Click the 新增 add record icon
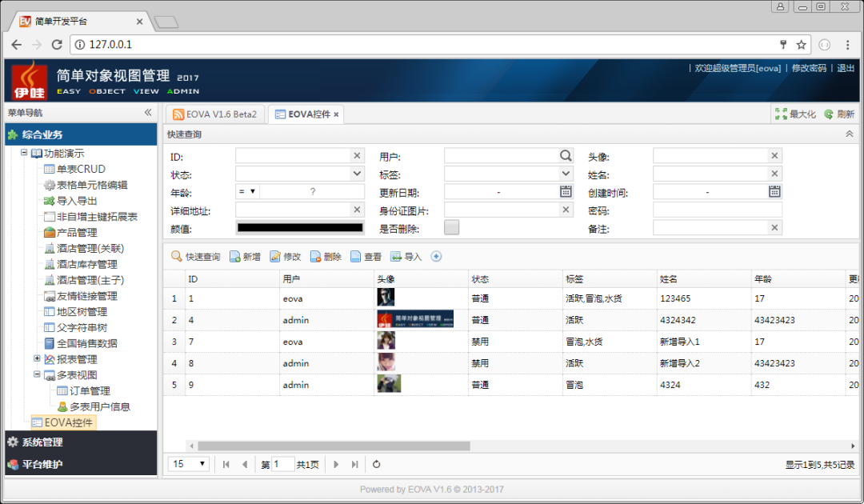Screen dimensions: 864x504 coord(235,257)
